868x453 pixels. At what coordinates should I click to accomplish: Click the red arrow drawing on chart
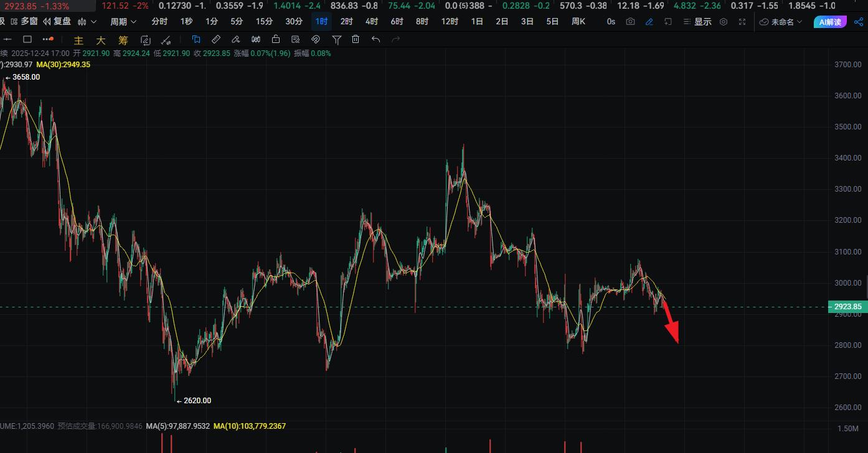(670, 322)
